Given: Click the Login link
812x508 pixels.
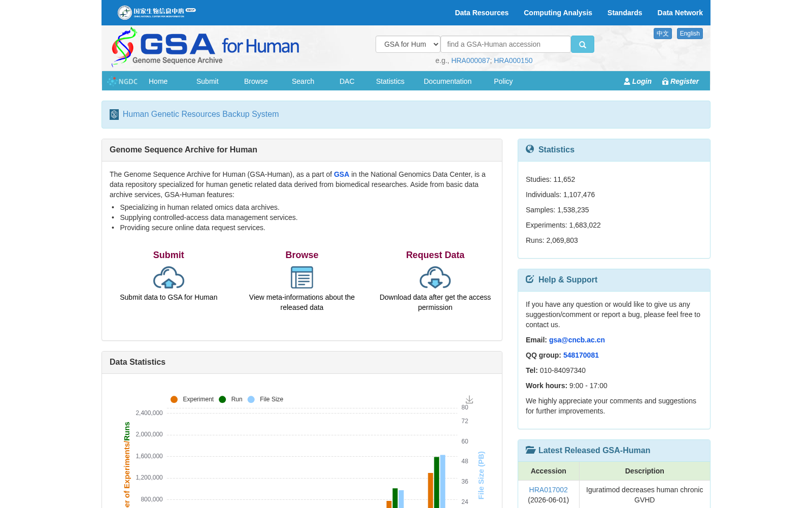Looking at the screenshot, I should click(637, 81).
